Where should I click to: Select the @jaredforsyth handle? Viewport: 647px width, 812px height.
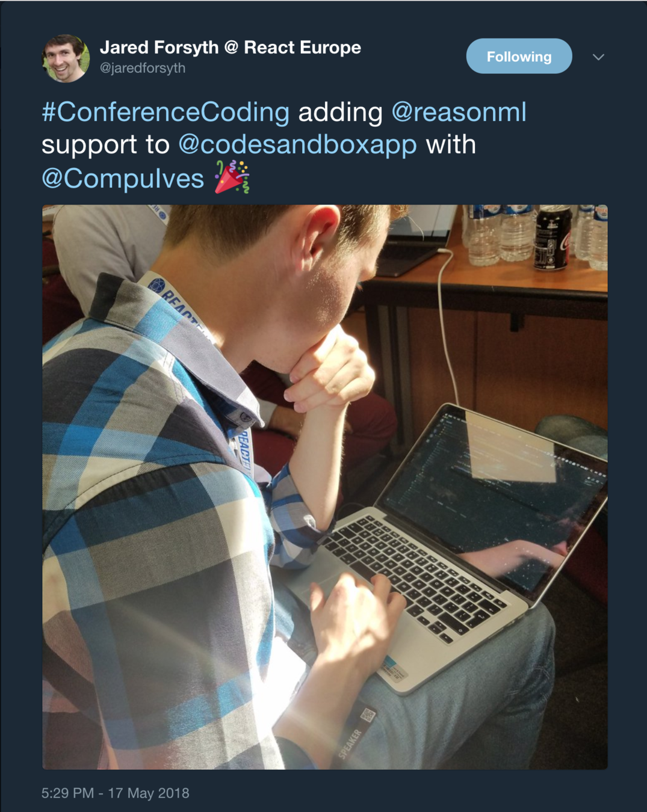pyautogui.click(x=143, y=68)
